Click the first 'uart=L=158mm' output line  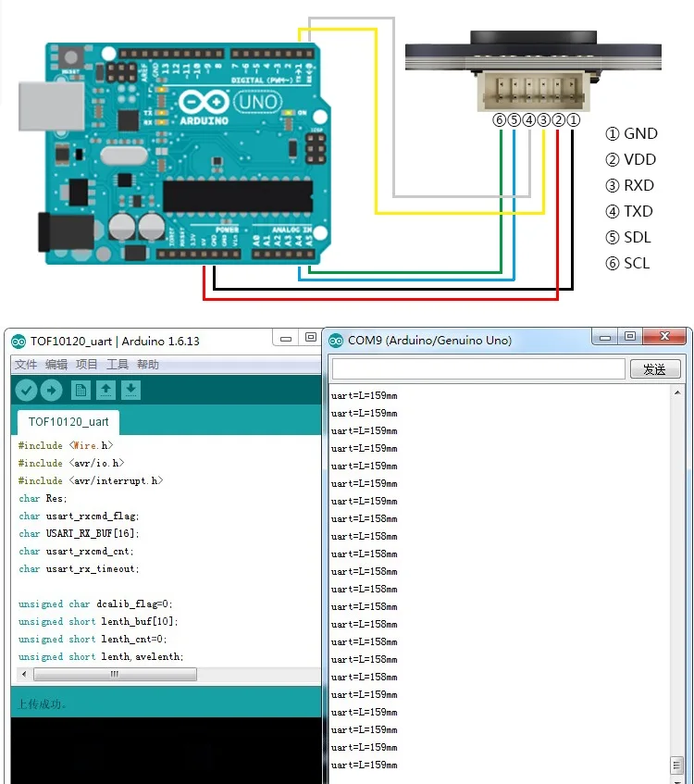364,519
